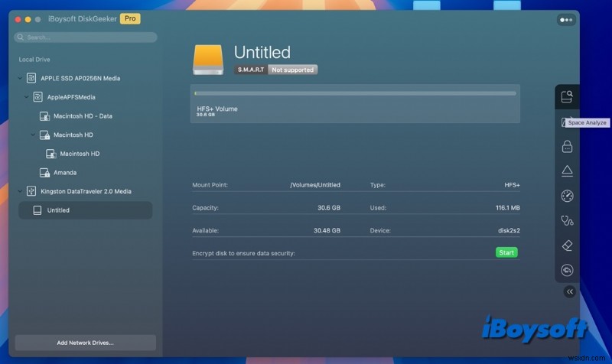Select AppleAPFSMedia in sidebar

71,97
